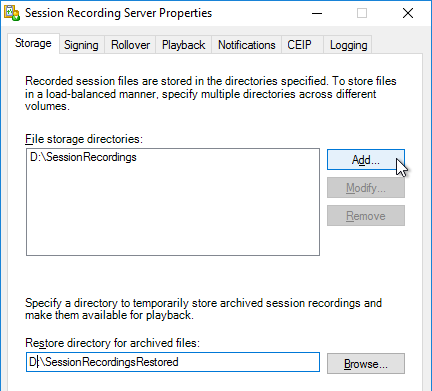Click the Session Recording Server title bar icon

tap(12, 13)
